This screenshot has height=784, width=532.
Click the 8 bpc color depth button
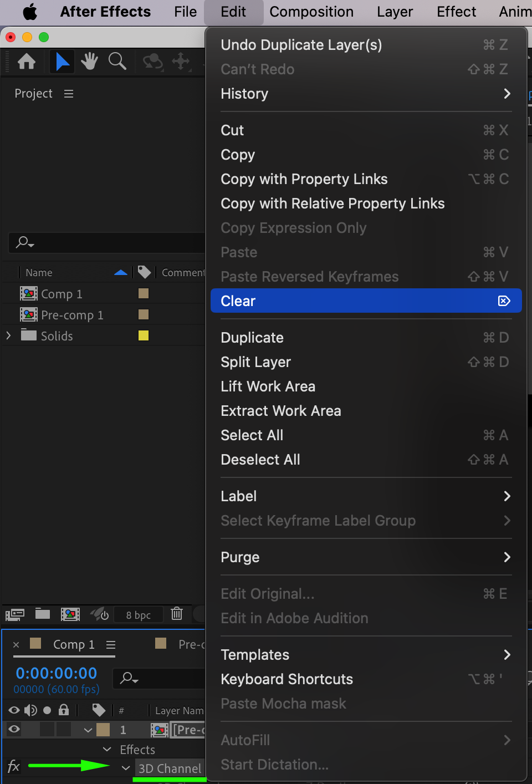tap(139, 614)
